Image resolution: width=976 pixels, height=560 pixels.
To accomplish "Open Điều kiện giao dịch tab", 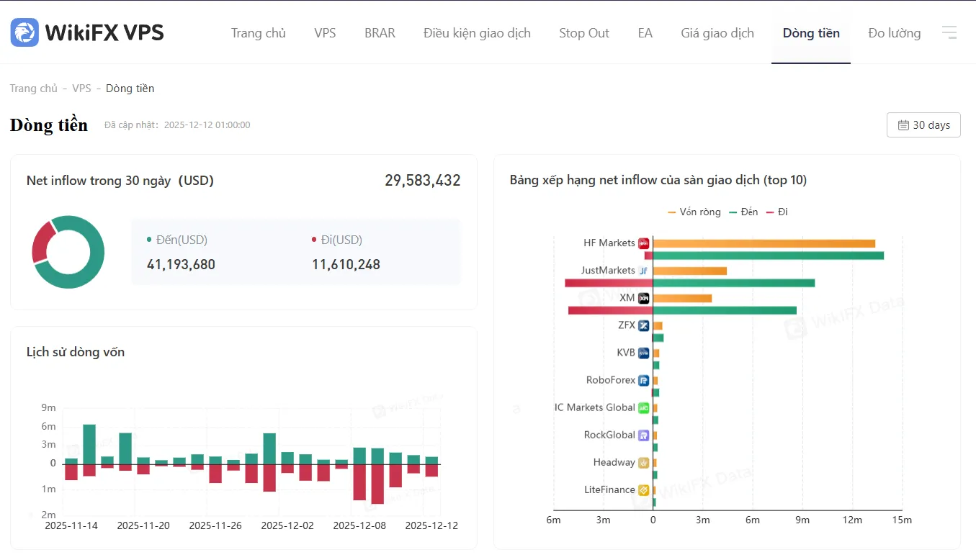I will click(x=477, y=33).
